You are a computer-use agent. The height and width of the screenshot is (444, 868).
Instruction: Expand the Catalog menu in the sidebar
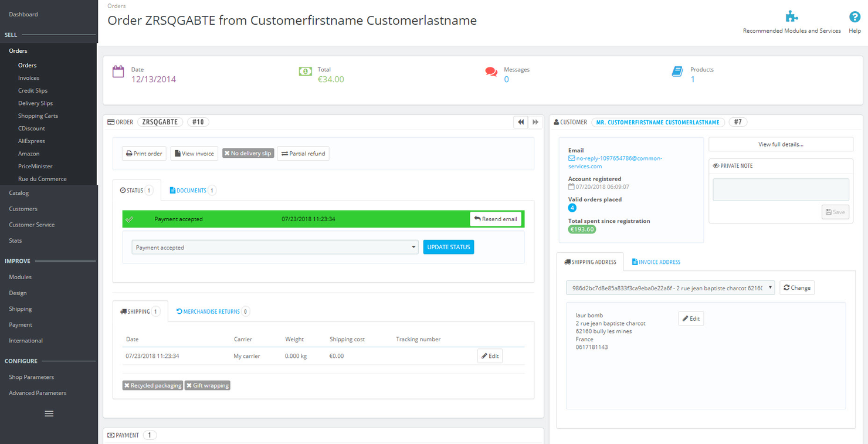pyautogui.click(x=18, y=192)
